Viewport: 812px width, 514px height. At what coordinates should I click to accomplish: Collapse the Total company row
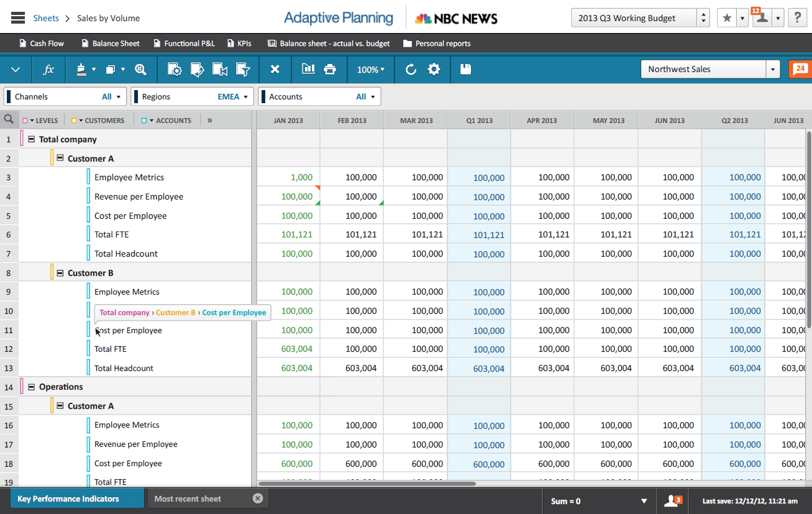pyautogui.click(x=31, y=139)
